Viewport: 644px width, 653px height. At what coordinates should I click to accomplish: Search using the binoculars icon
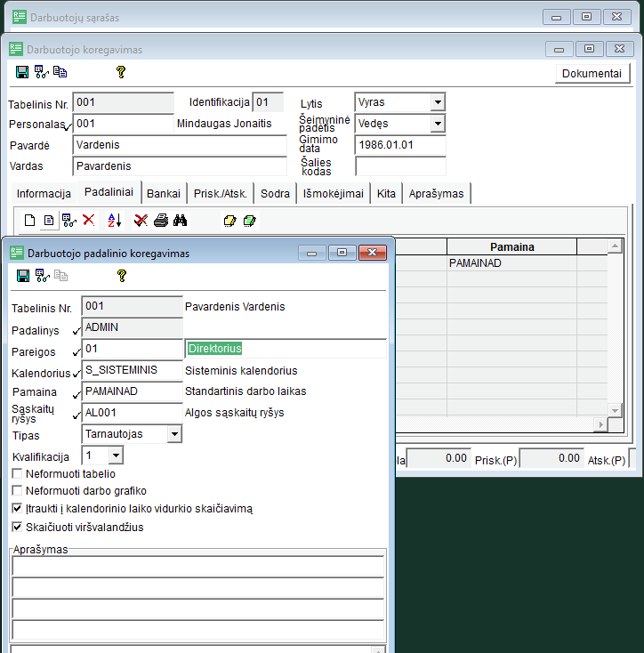(x=180, y=221)
